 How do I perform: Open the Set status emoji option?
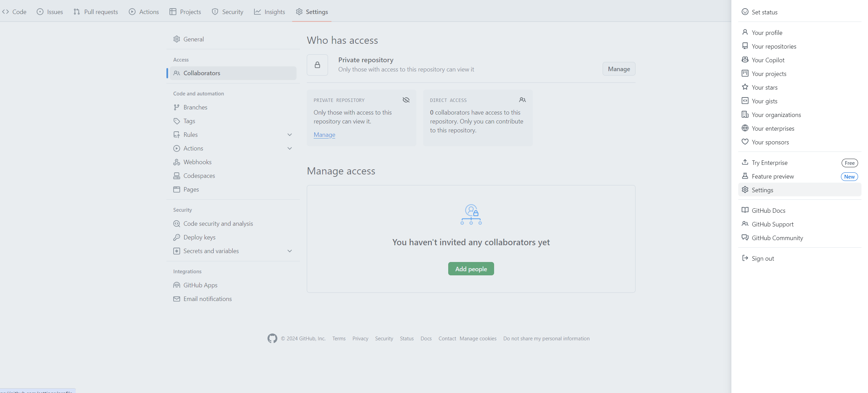pyautogui.click(x=745, y=12)
